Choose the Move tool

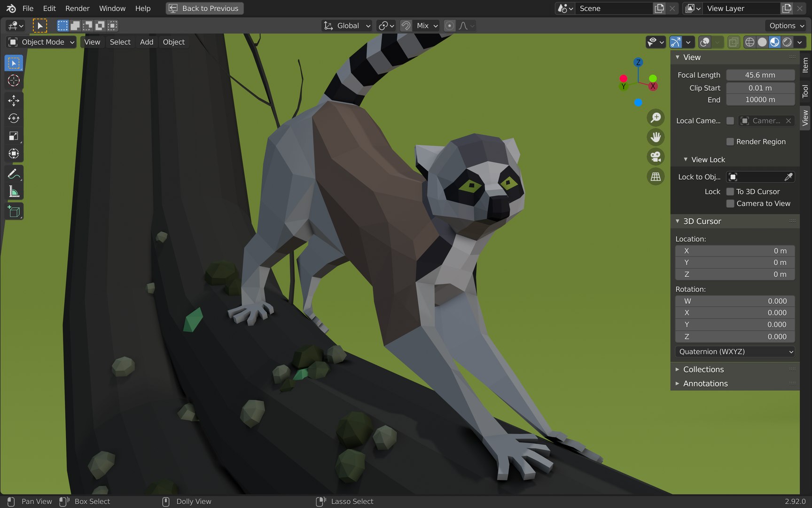click(14, 100)
